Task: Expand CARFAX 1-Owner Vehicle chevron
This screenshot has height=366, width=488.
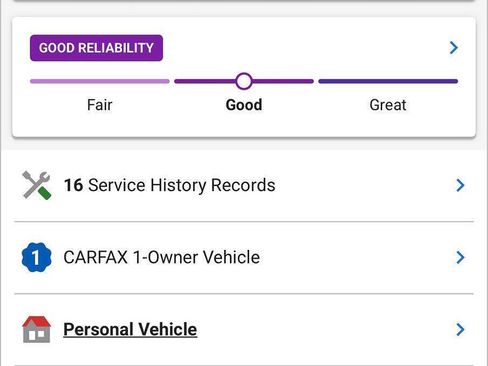Action: (460, 257)
